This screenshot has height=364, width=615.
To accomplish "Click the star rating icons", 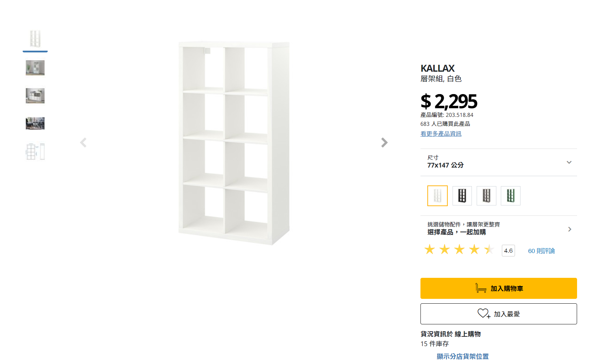I will (x=459, y=250).
